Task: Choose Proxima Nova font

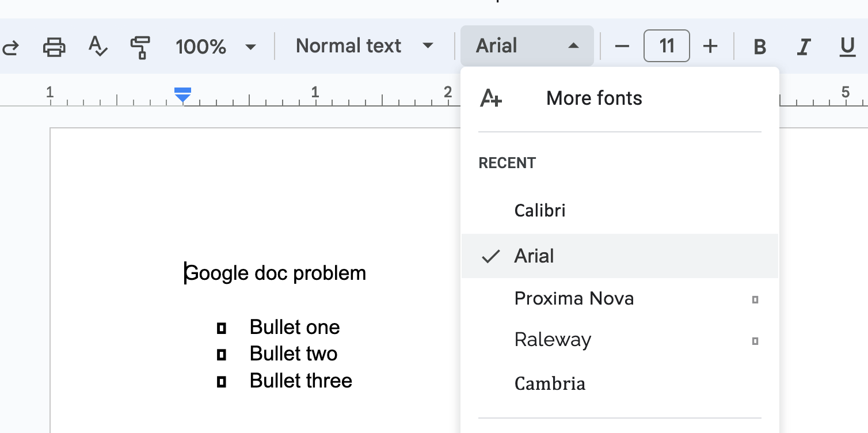Action: (574, 298)
